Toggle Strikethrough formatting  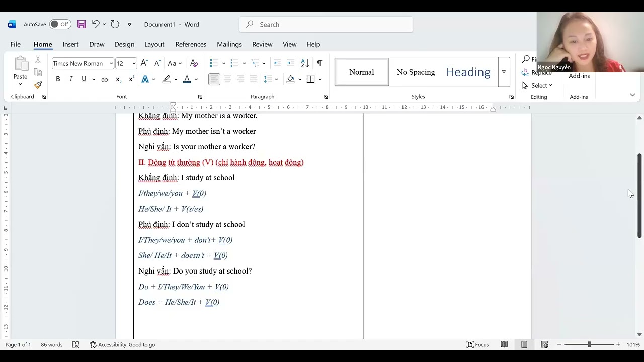[105, 79]
